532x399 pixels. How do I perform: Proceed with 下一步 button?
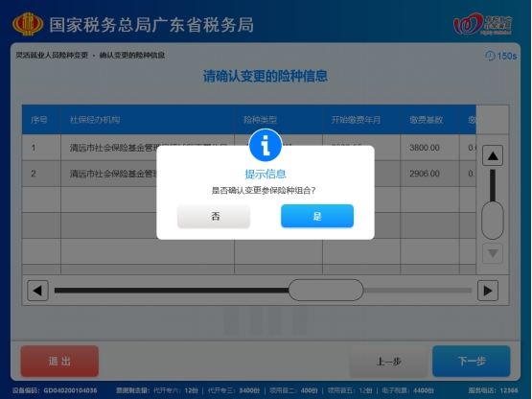coord(472,361)
